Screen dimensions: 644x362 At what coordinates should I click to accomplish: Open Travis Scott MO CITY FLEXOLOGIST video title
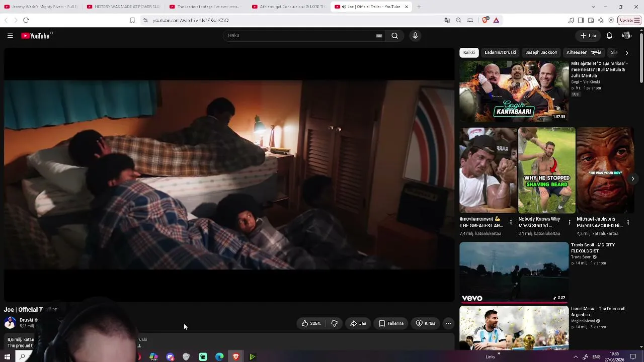point(593,248)
